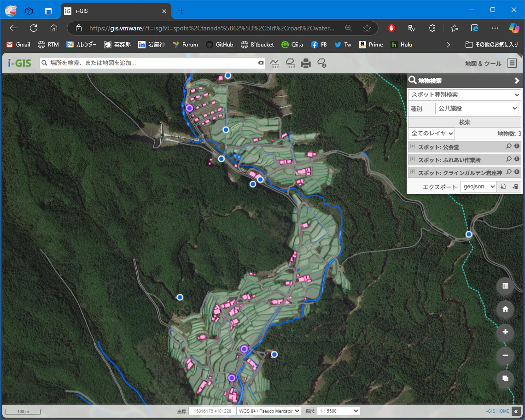This screenshot has height=420, width=525.
Task: Open the 種別 公共施設 dropdown
Action: click(x=477, y=109)
